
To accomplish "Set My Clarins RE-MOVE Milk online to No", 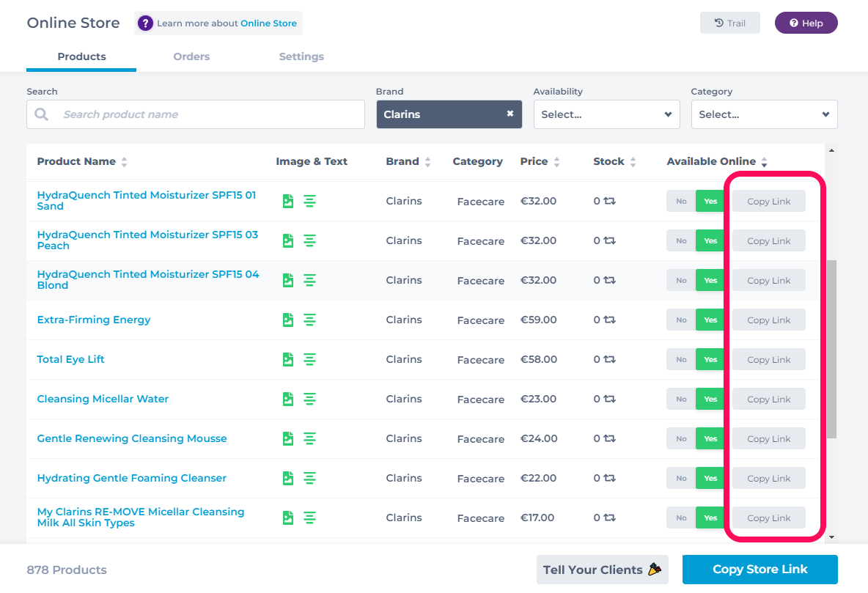I will point(681,518).
